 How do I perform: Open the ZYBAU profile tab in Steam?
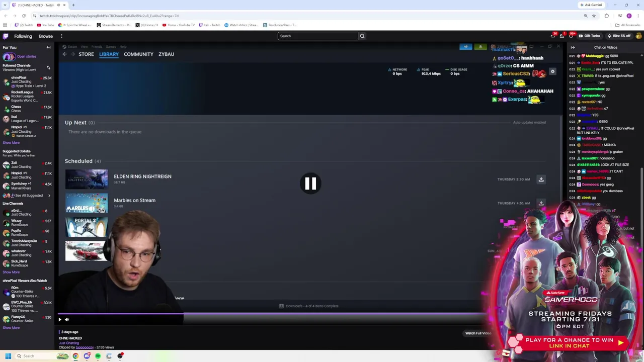[x=166, y=54]
